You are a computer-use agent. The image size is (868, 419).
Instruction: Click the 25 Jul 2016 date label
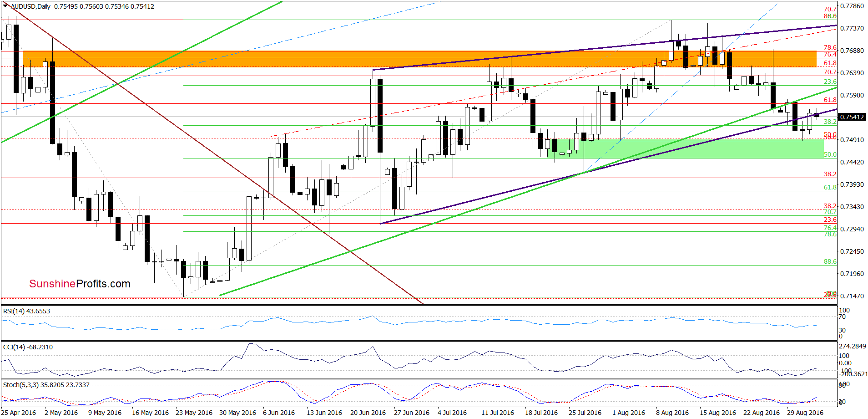tap(585, 413)
